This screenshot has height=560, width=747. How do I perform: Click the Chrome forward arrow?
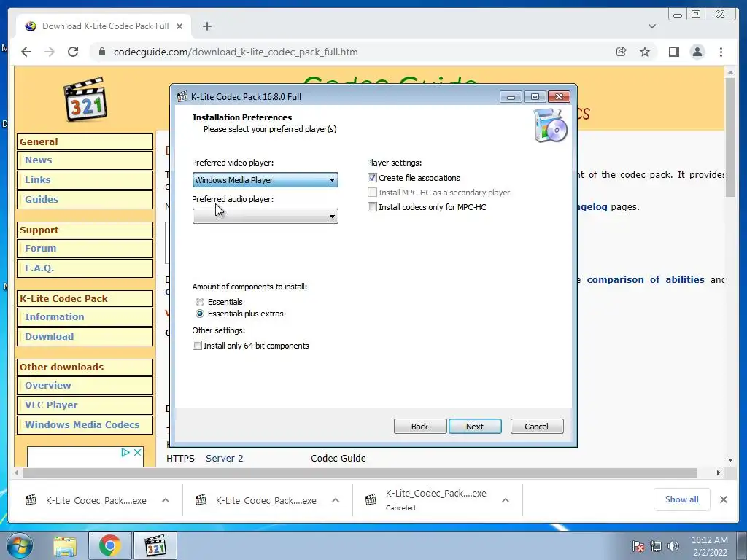50,52
